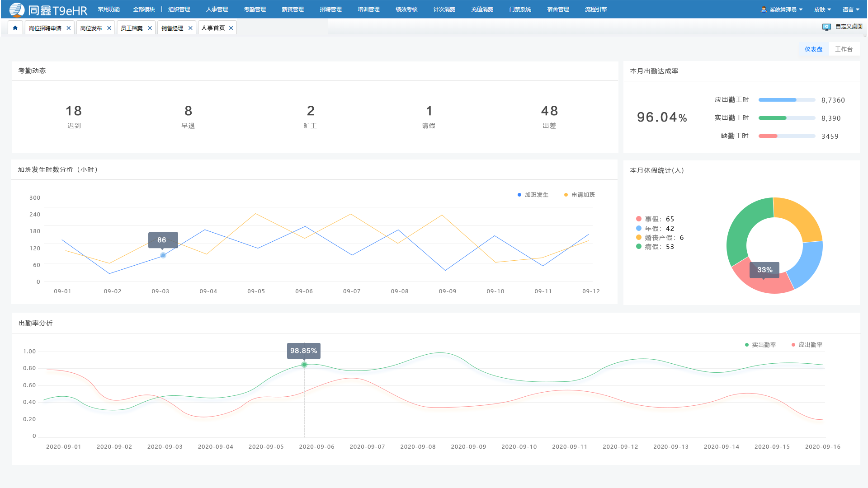Click the 48 出差 statistic
The image size is (868, 488).
click(x=549, y=117)
